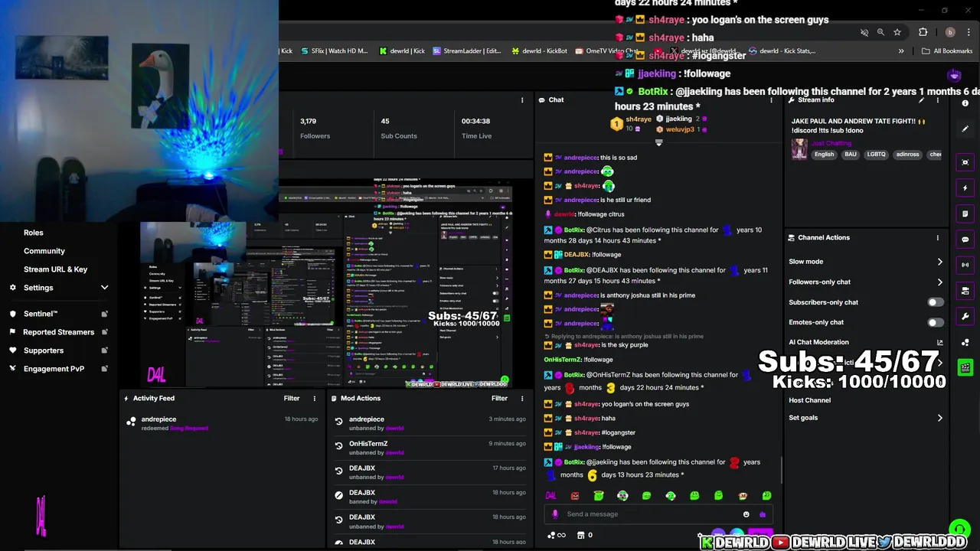The width and height of the screenshot is (980, 551).
Task: Open All Bookmarks folder
Action: coord(947,51)
